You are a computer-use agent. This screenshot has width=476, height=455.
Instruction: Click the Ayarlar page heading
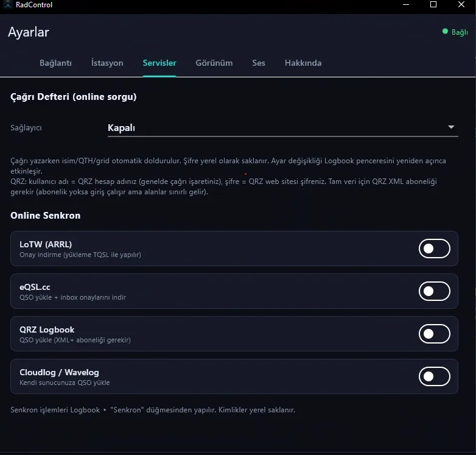[x=29, y=32]
